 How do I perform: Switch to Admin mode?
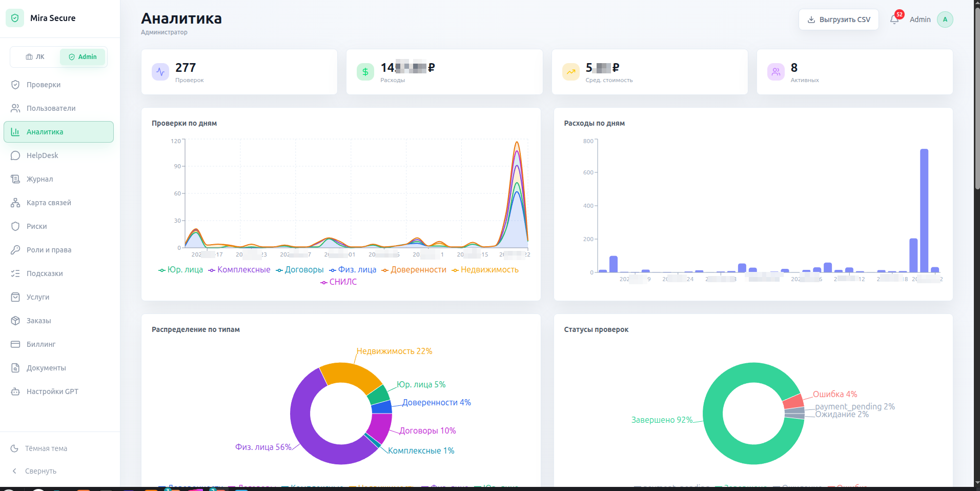point(83,57)
